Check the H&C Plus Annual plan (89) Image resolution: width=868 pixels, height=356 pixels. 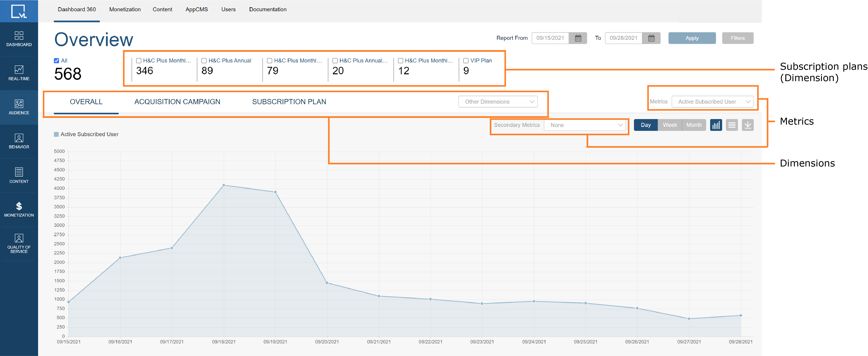[x=204, y=61]
